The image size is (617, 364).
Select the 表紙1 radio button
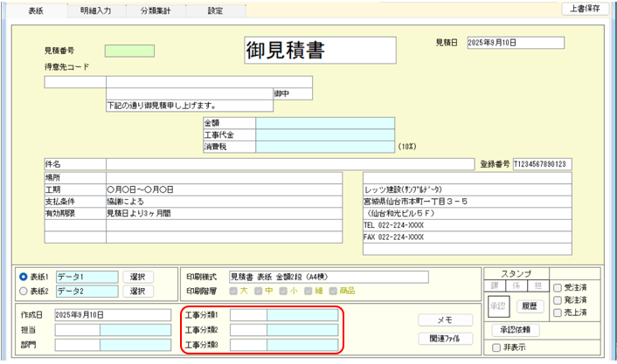point(24,277)
